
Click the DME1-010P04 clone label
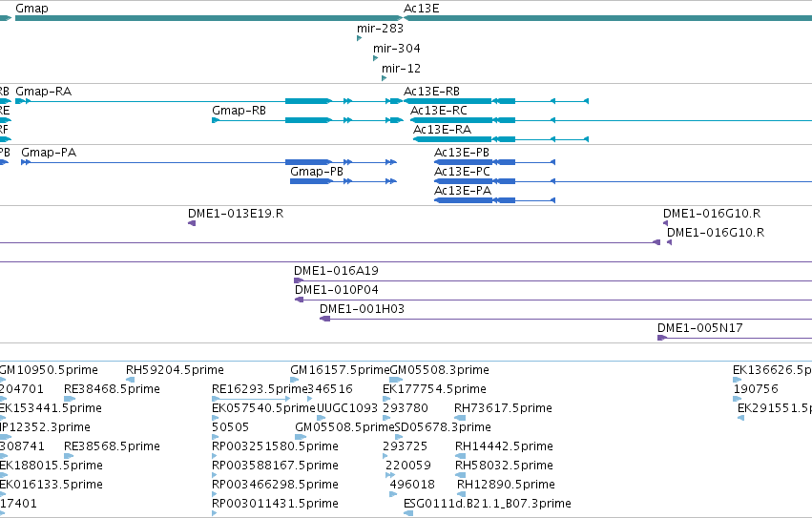pyautogui.click(x=337, y=290)
